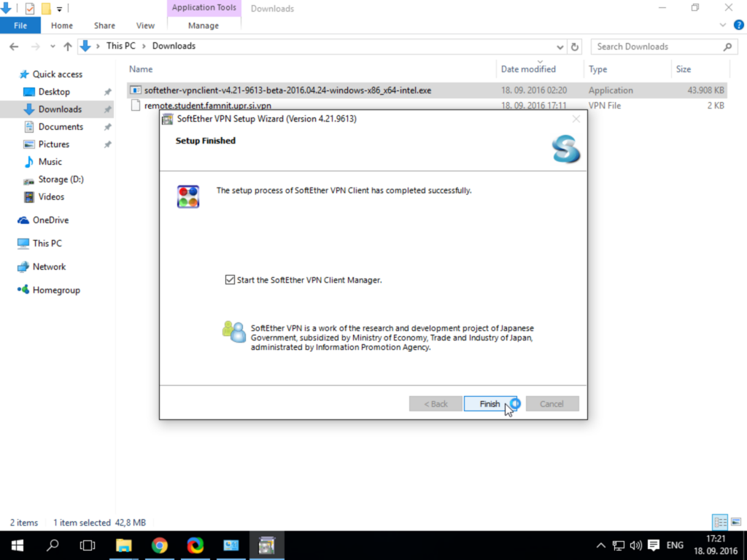Switch to the Share ribbon tab

(x=104, y=26)
